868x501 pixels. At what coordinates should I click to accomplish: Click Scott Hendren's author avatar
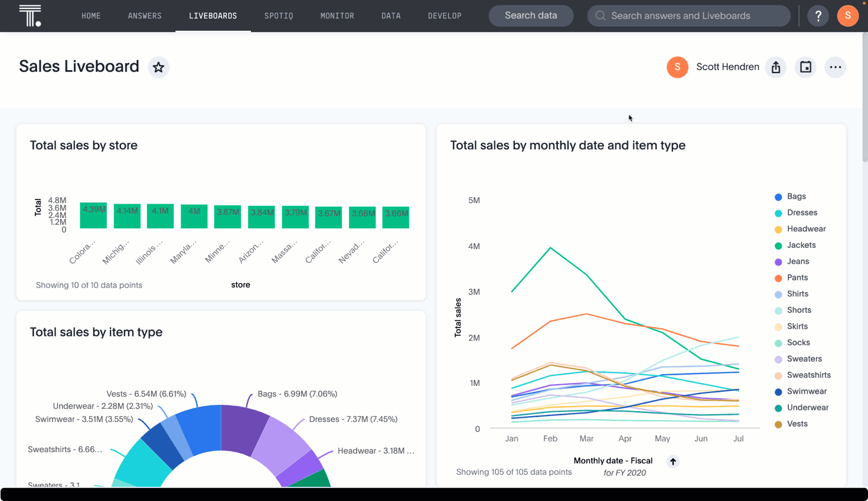[x=677, y=67]
